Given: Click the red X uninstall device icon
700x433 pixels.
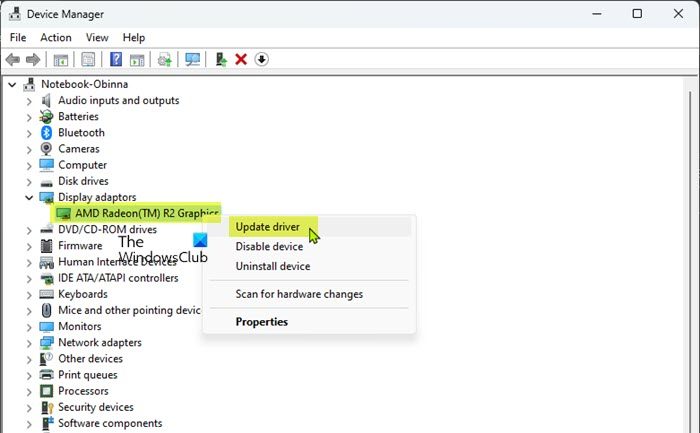Looking at the screenshot, I should (x=241, y=60).
